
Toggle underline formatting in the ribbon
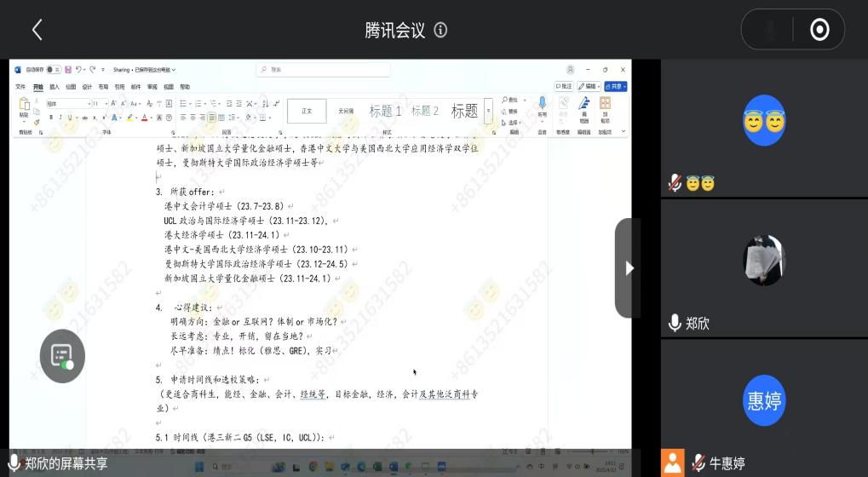click(70, 118)
